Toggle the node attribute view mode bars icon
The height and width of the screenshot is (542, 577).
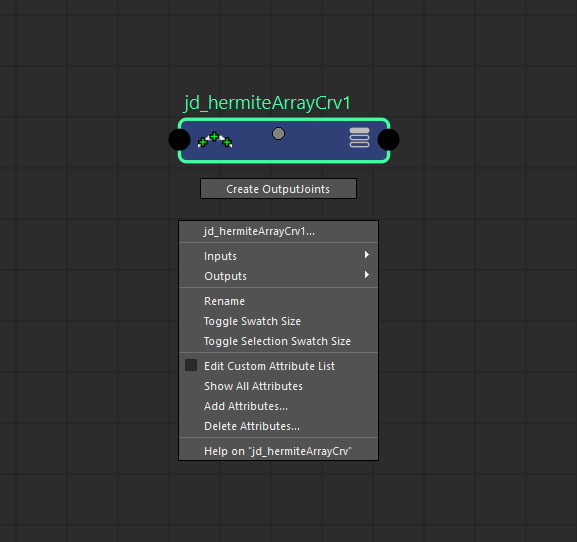coord(359,138)
